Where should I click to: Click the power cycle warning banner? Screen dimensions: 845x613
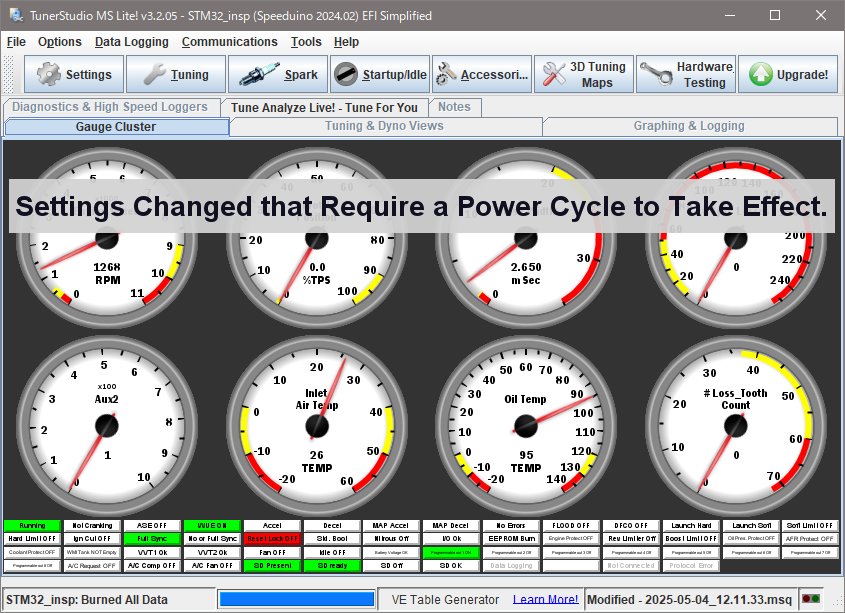(x=422, y=206)
